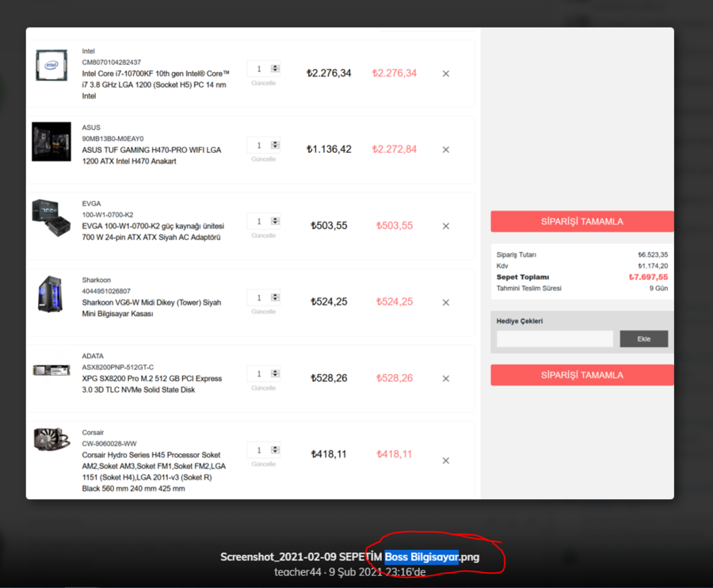713x588 pixels.
Task: Remove the Corsair Hydro Series H45 item
Action: [445, 460]
